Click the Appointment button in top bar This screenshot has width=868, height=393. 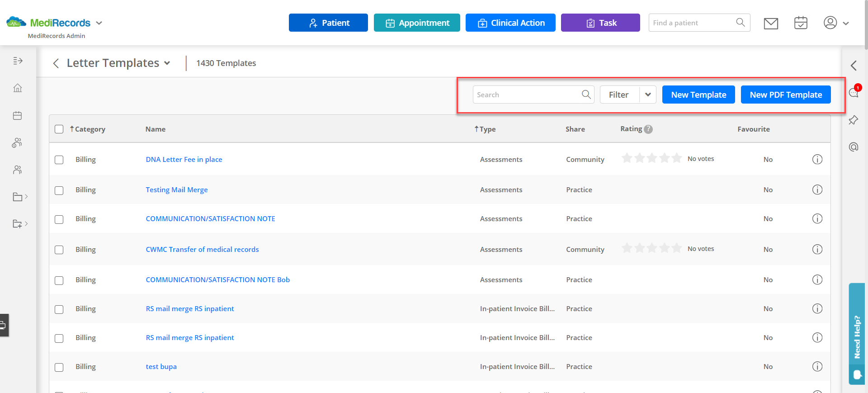tap(417, 23)
